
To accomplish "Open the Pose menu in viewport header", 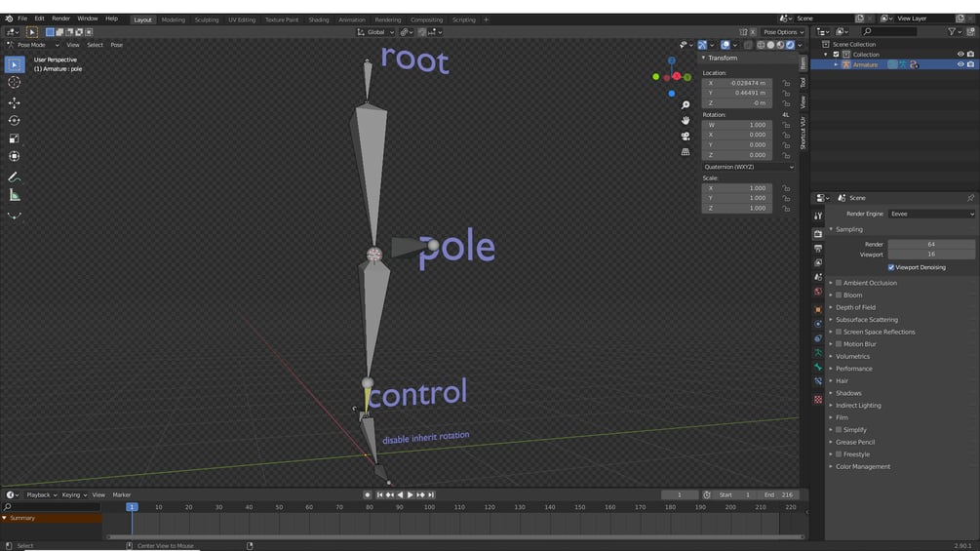I will coord(117,45).
